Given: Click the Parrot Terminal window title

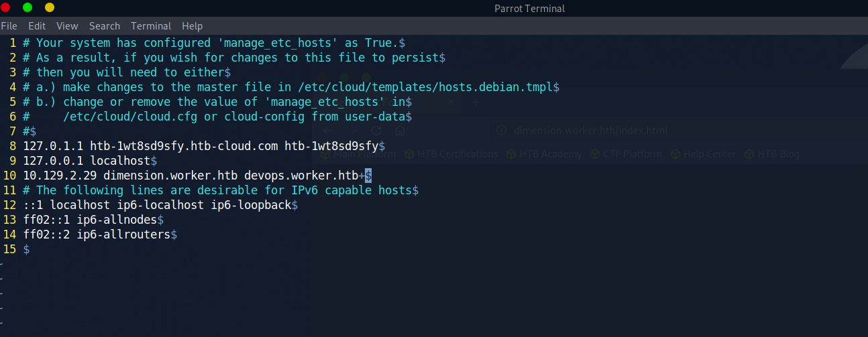Looking at the screenshot, I should click(x=529, y=9).
